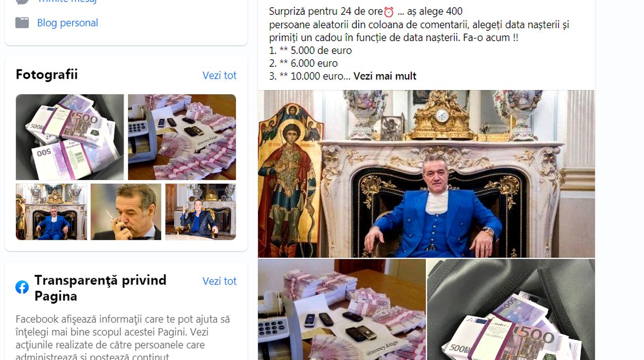Image resolution: width=644 pixels, height=360 pixels.
Task: Click the Facebook logo beside Transparență privind Pagina
Action: tap(22, 287)
